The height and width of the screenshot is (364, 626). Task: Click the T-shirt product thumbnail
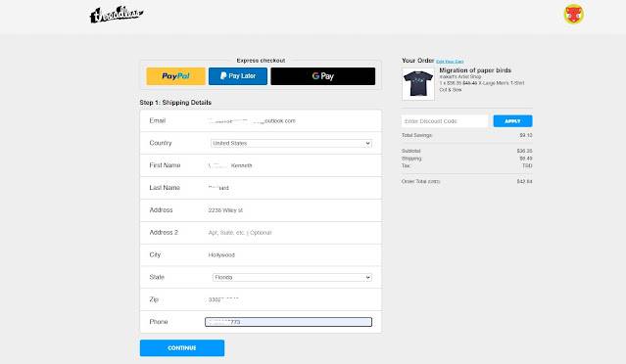pos(418,84)
